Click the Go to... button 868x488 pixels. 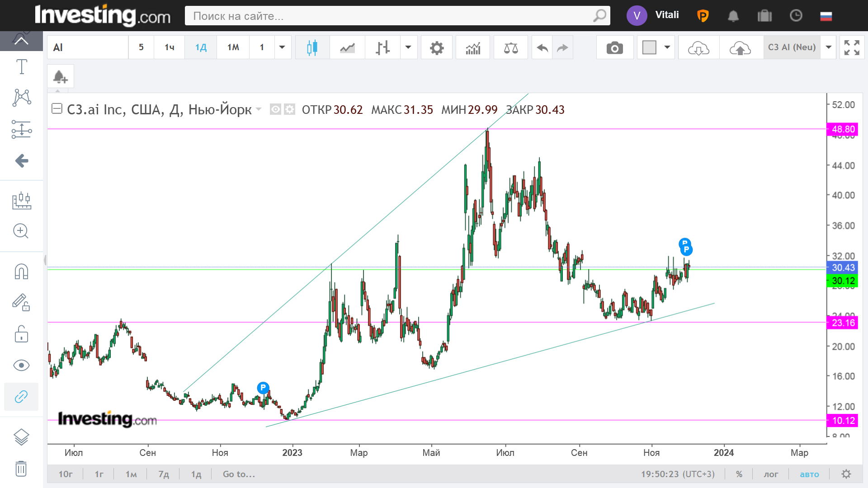click(x=239, y=474)
